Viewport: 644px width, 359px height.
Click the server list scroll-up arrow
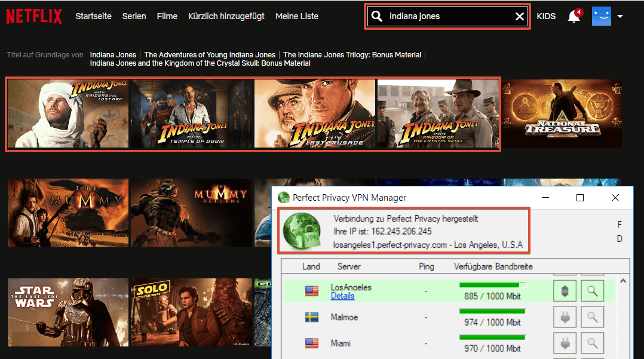point(623,281)
